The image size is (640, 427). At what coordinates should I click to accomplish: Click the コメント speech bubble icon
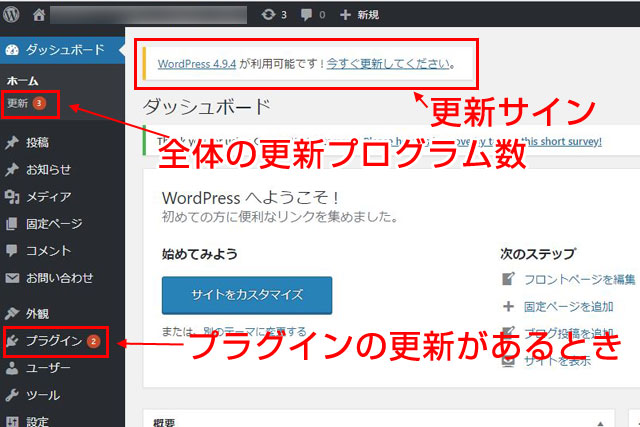[x=12, y=251]
